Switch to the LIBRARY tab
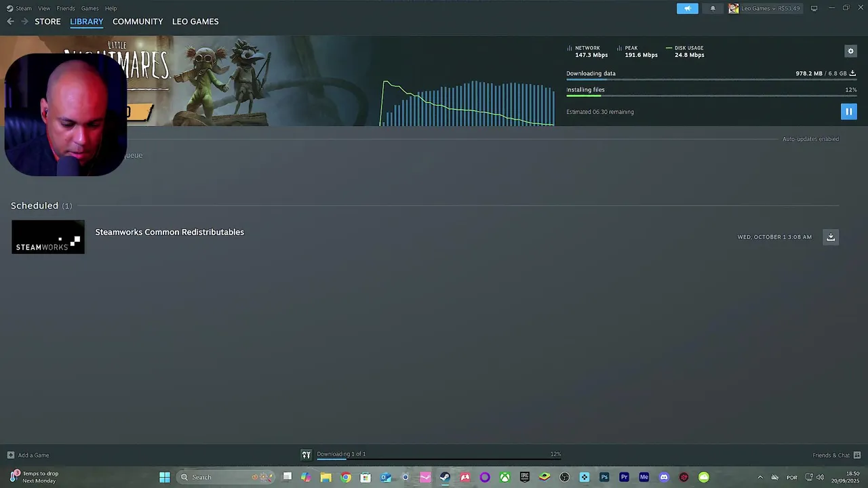The image size is (868, 488). click(87, 22)
